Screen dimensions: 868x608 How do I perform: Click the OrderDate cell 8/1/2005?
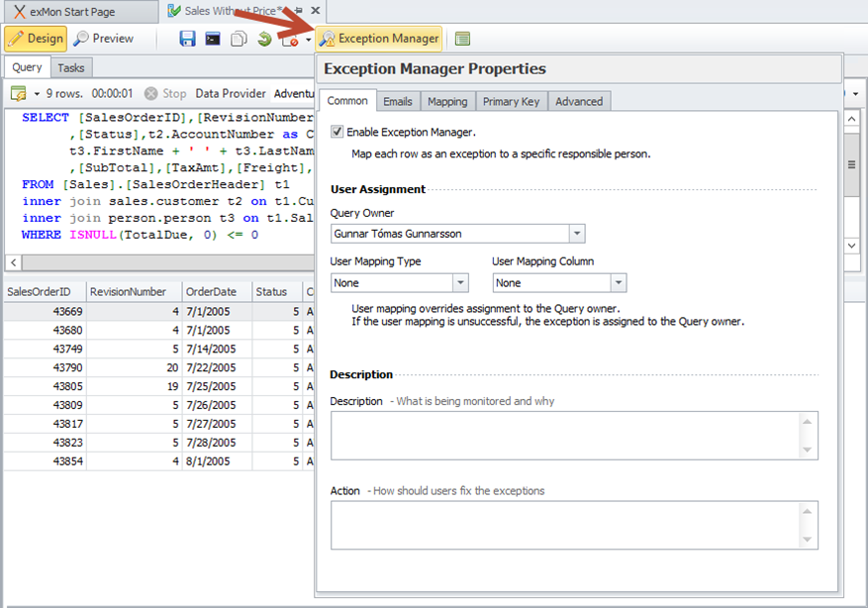click(217, 461)
